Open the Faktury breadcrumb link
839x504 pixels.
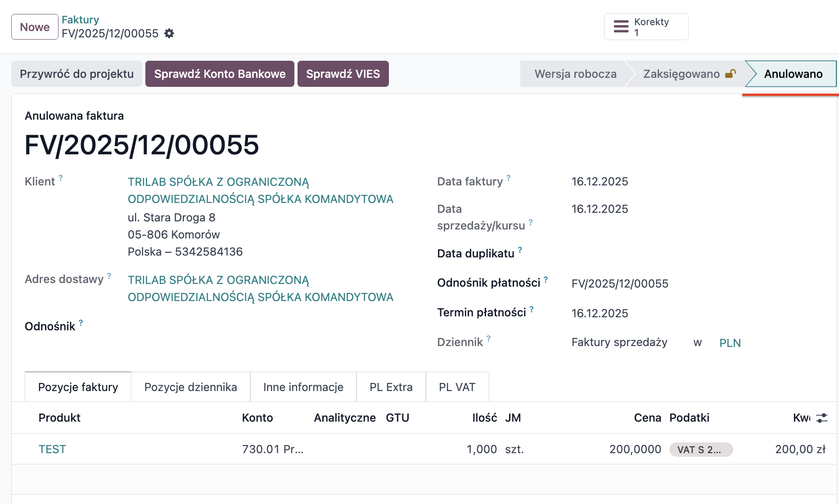pyautogui.click(x=80, y=20)
